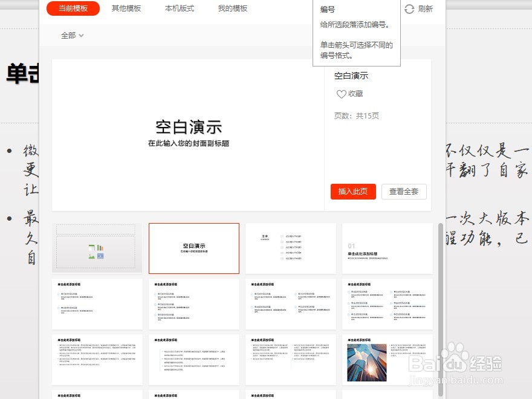Click the heart 收藏 icon
The height and width of the screenshot is (399, 532).
tap(341, 94)
